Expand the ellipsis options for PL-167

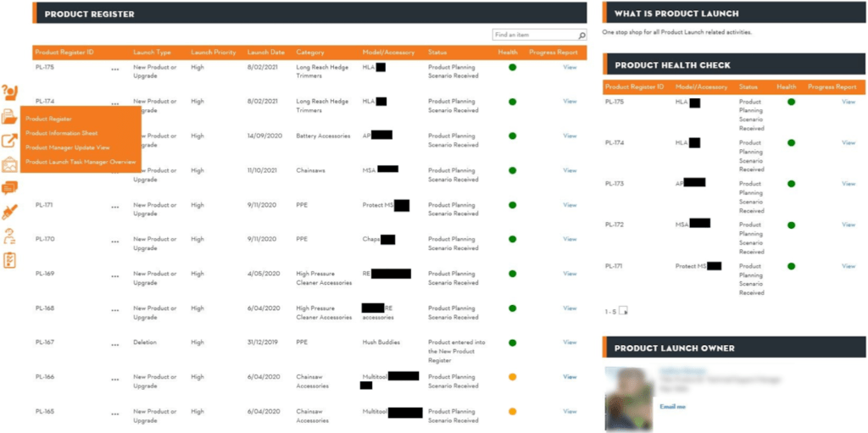[x=114, y=343]
